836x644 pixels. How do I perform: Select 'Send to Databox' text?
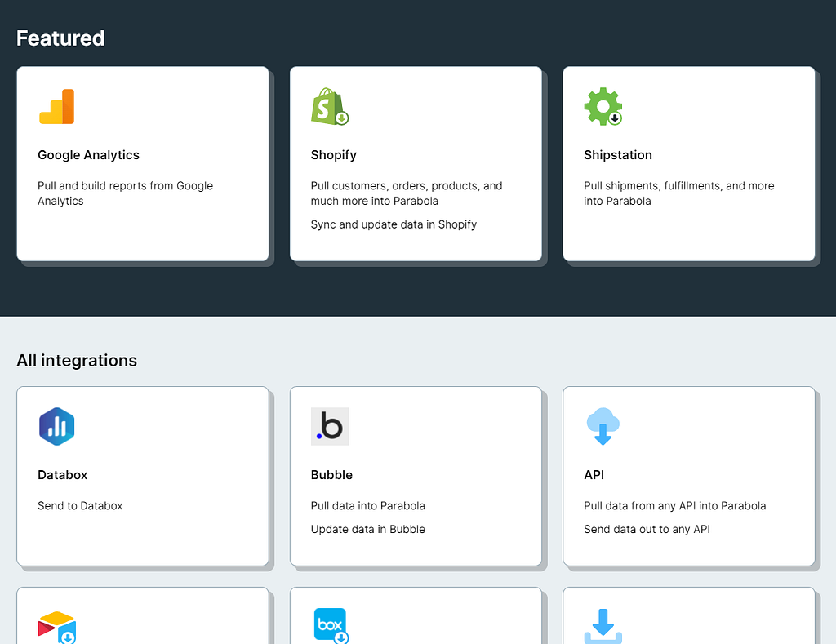[x=80, y=506]
